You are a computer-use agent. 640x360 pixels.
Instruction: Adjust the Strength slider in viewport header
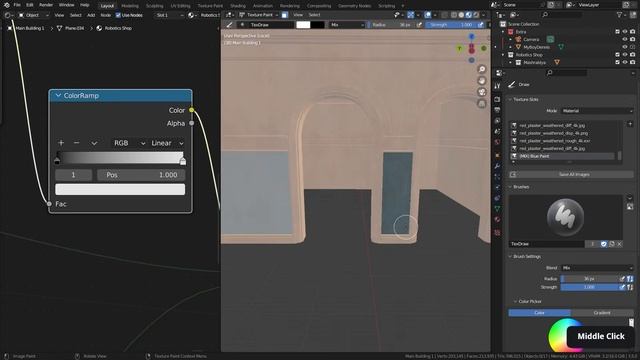click(x=451, y=25)
